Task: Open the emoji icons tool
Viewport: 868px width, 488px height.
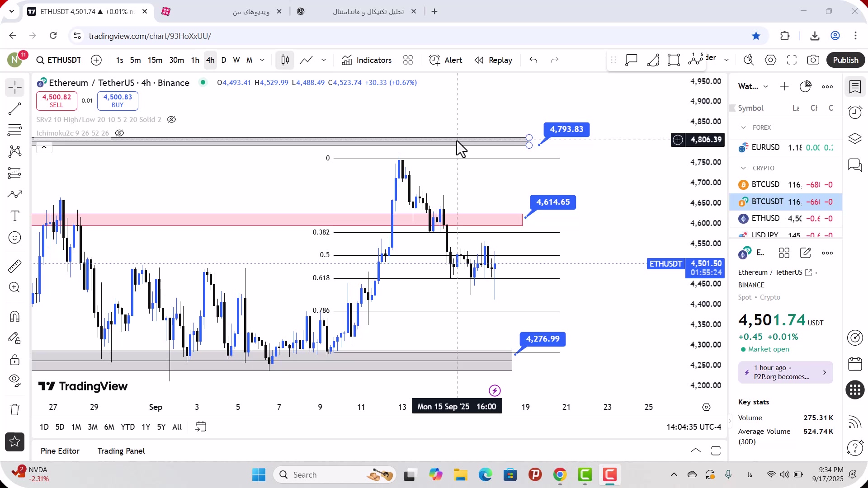Action: point(14,238)
